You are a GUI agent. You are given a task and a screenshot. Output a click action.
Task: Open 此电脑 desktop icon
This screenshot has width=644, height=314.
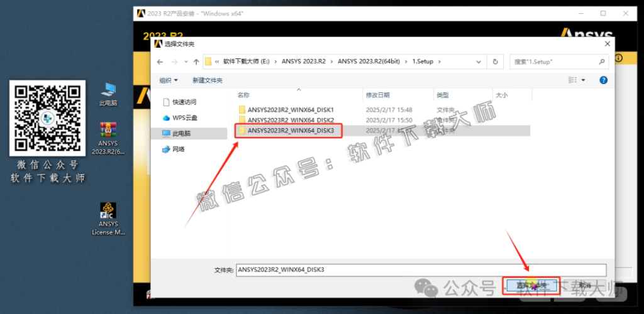[108, 95]
